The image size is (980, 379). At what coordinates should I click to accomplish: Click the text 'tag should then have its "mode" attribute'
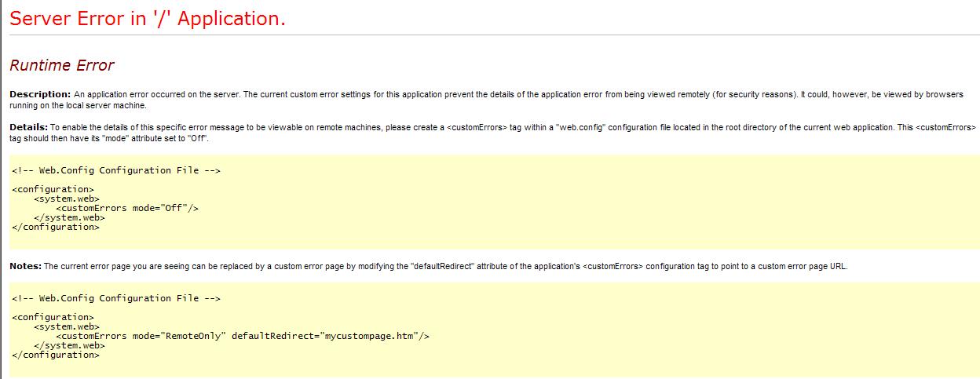(84, 138)
